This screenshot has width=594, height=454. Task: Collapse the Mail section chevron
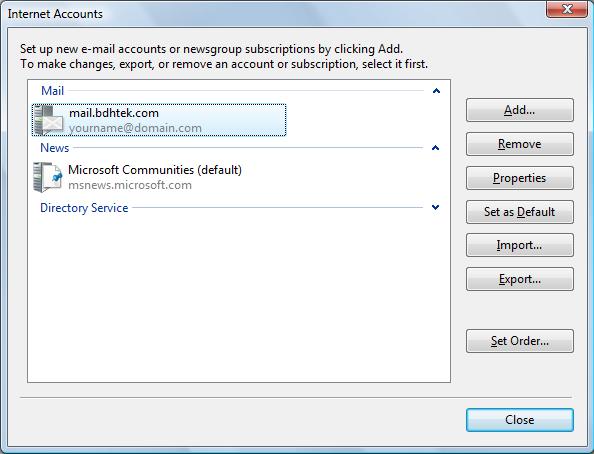tap(436, 91)
